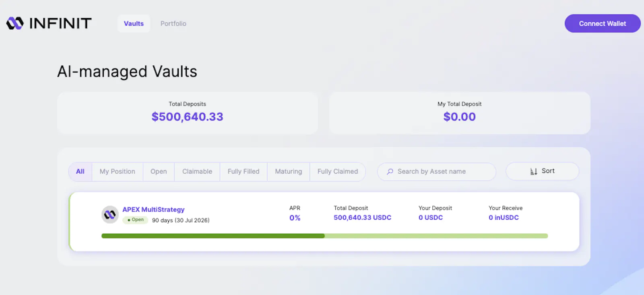Filter vaults by Open status
The height and width of the screenshot is (295, 644).
coord(159,172)
